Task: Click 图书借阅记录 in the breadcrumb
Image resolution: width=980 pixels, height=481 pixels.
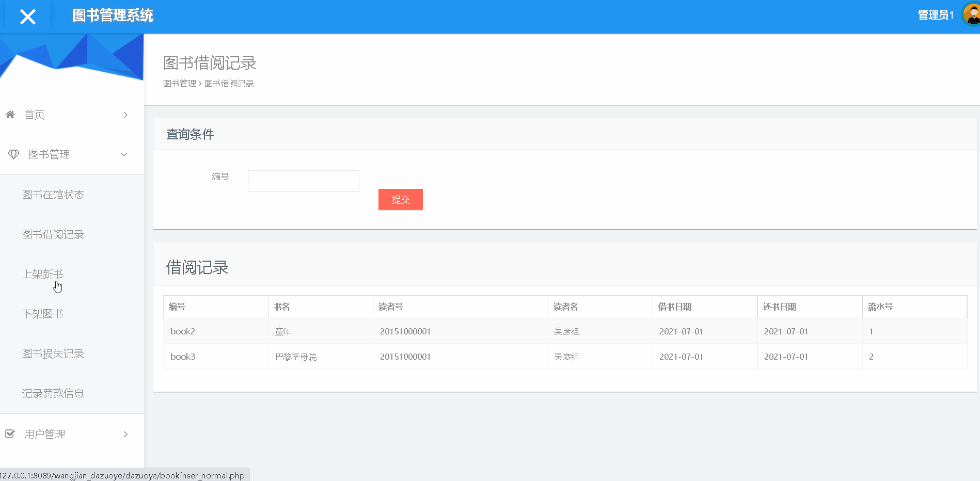Action: (229, 84)
